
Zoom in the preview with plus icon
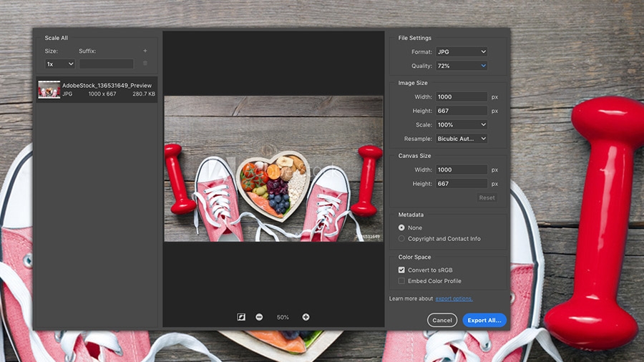(x=306, y=317)
